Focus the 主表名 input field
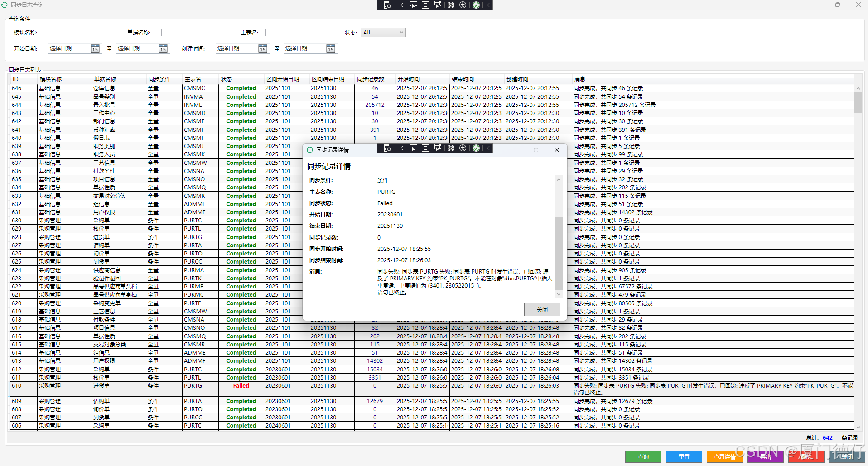This screenshot has width=868, height=466. tap(299, 33)
